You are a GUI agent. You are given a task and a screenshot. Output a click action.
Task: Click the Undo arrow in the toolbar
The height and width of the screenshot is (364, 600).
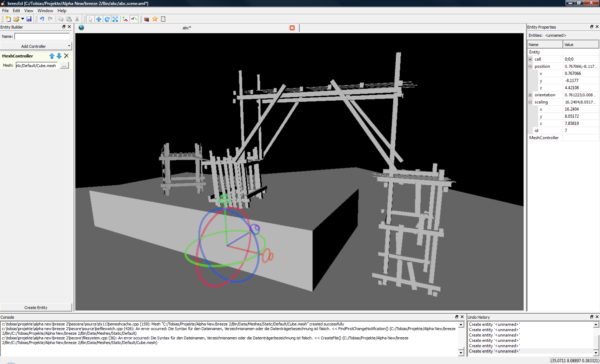[42, 19]
